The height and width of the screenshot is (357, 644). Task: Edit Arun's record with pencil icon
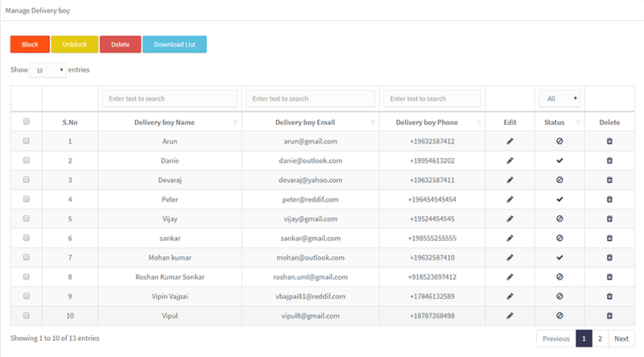(510, 141)
